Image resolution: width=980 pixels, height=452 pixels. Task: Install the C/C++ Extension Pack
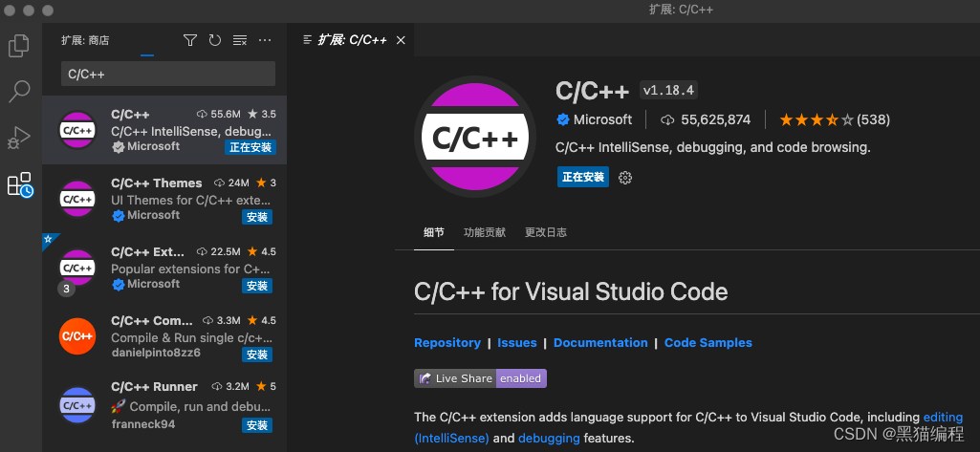[x=257, y=286]
